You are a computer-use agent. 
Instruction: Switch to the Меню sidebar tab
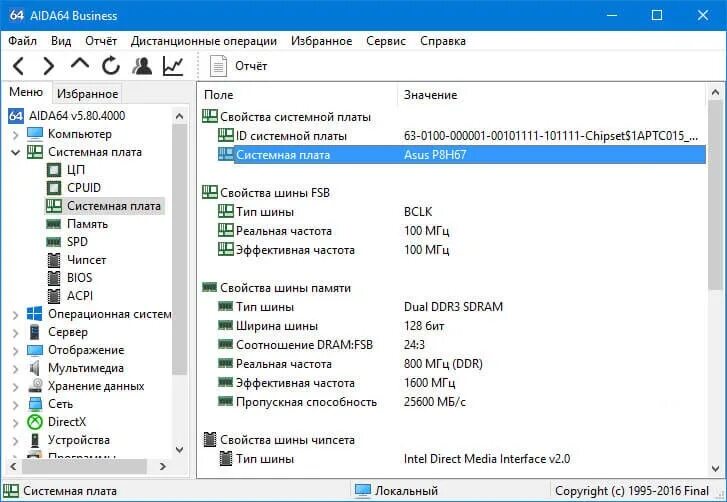click(26, 92)
